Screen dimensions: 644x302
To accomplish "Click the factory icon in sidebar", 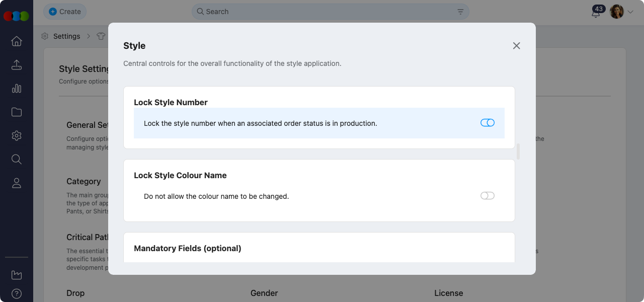I will [x=17, y=275].
